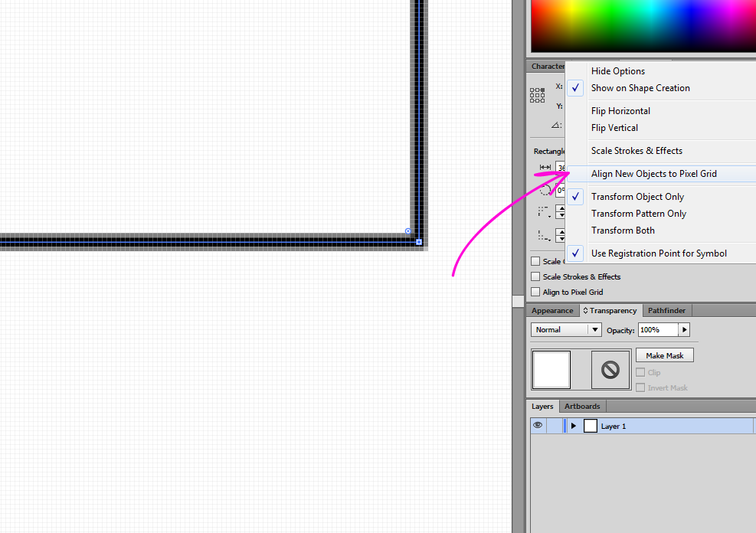Select the width measurement icon in Transform panel
The image size is (756, 533).
[x=545, y=167]
